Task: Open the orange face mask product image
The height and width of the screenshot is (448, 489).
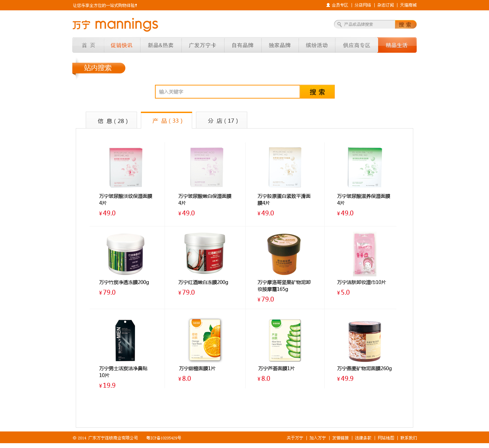Action: coord(205,340)
